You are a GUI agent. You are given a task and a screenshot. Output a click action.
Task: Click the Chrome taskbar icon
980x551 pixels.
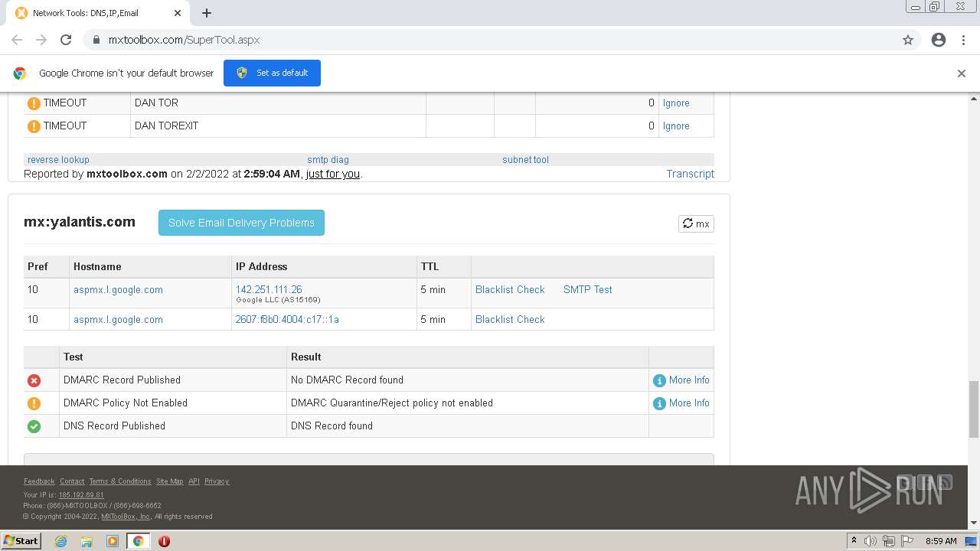click(x=138, y=541)
